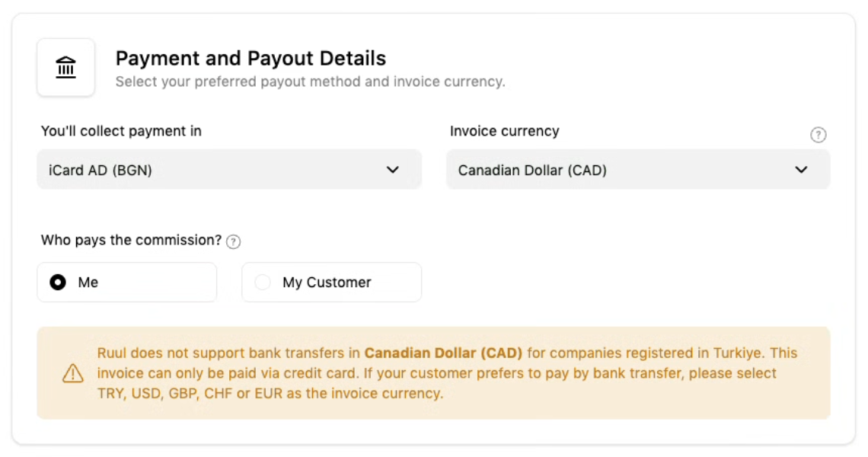
Task: Select the My Customer radio button
Action: (263, 283)
